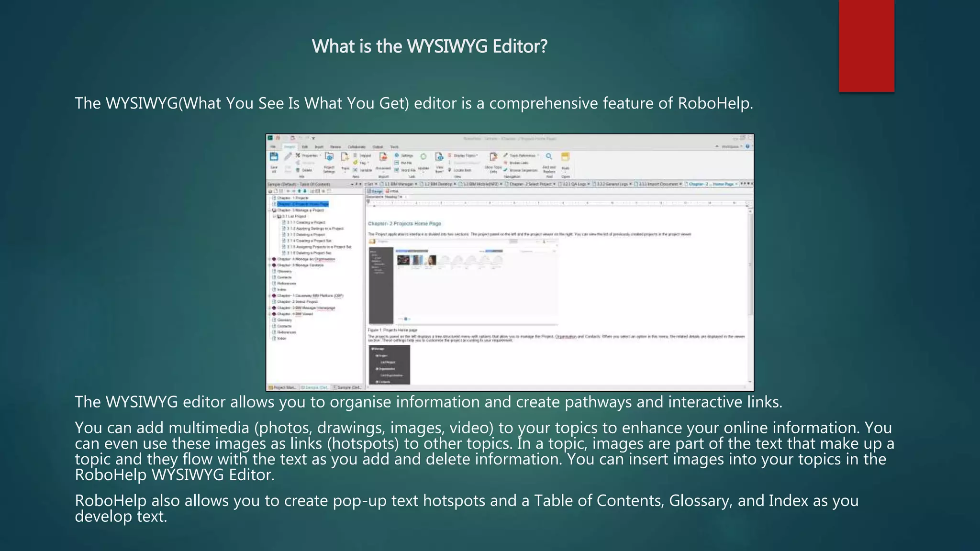The height and width of the screenshot is (551, 980).
Task: Click Display Topics in View group
Action: (x=463, y=155)
